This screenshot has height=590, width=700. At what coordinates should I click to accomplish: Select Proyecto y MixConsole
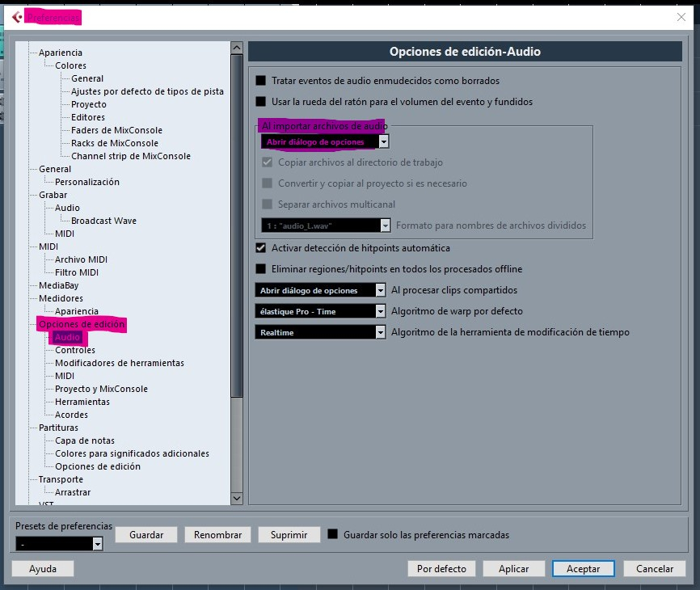pyautogui.click(x=101, y=390)
